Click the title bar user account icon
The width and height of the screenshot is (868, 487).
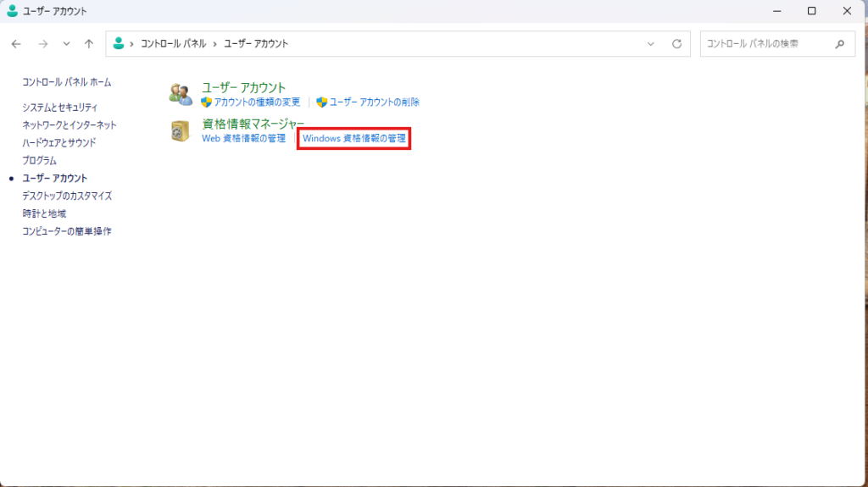point(12,11)
